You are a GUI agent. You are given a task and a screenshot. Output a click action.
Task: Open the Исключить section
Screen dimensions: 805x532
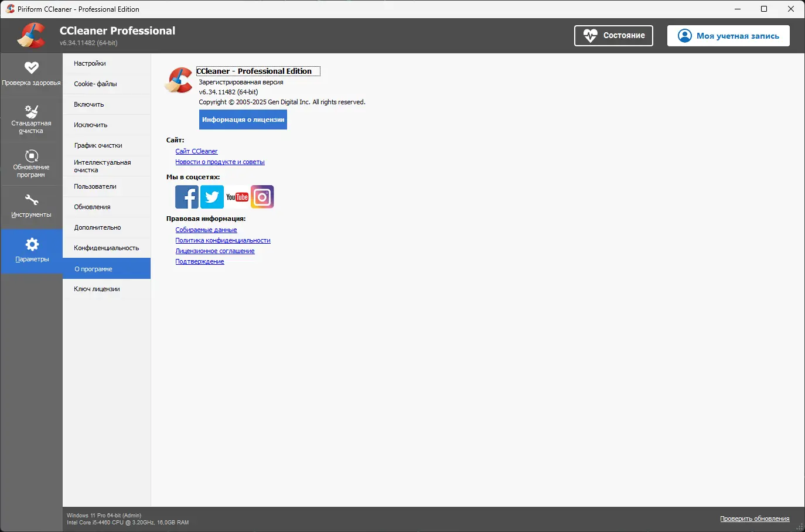107,125
